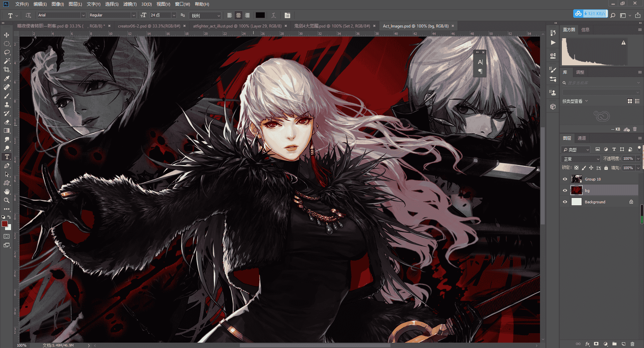644x348 pixels.
Task: Select the Hand tool
Action: tap(6, 192)
